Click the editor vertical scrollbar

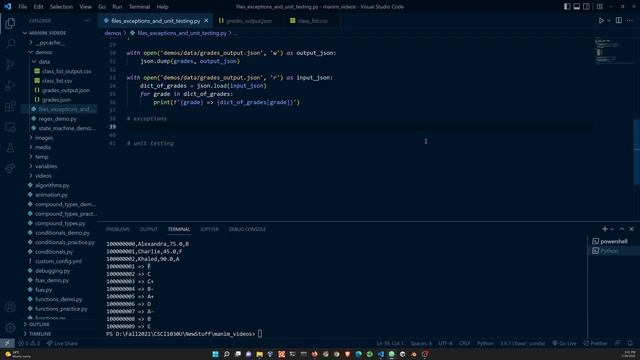pos(637,152)
